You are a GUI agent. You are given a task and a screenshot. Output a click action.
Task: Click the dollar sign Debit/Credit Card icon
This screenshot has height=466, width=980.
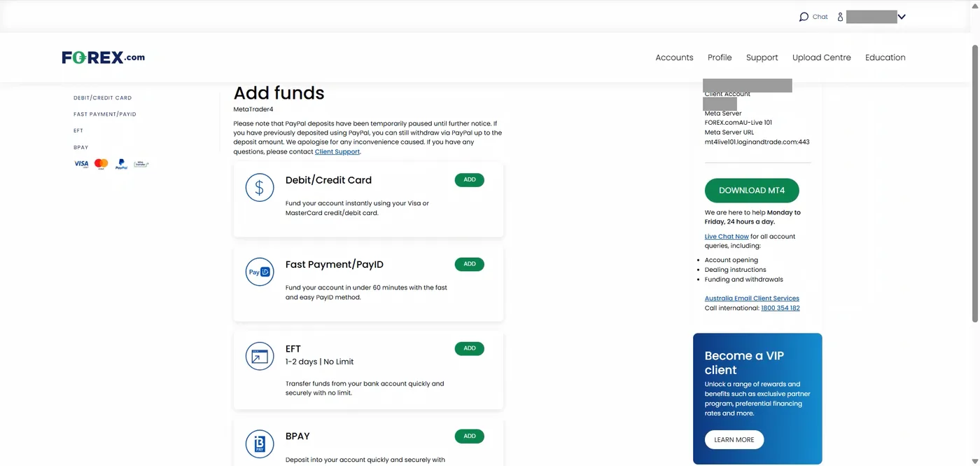260,187
